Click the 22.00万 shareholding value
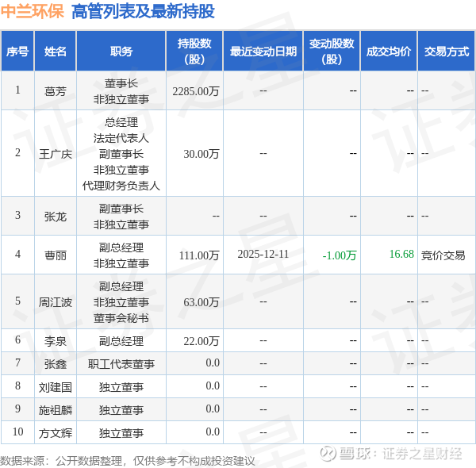This screenshot has height=468, width=476. point(202,341)
